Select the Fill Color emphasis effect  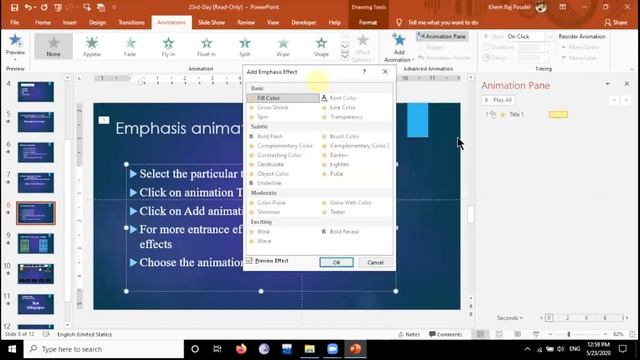point(283,98)
